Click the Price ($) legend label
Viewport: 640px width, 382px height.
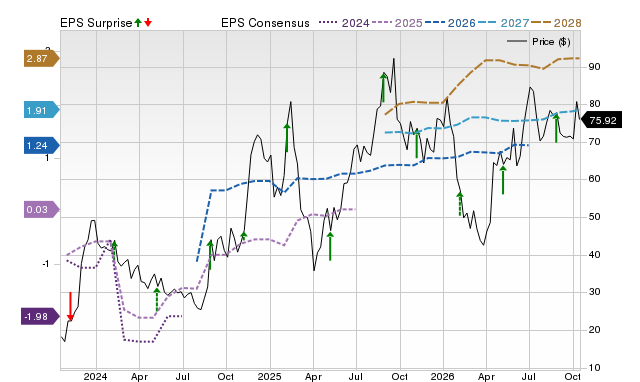[x=551, y=42]
